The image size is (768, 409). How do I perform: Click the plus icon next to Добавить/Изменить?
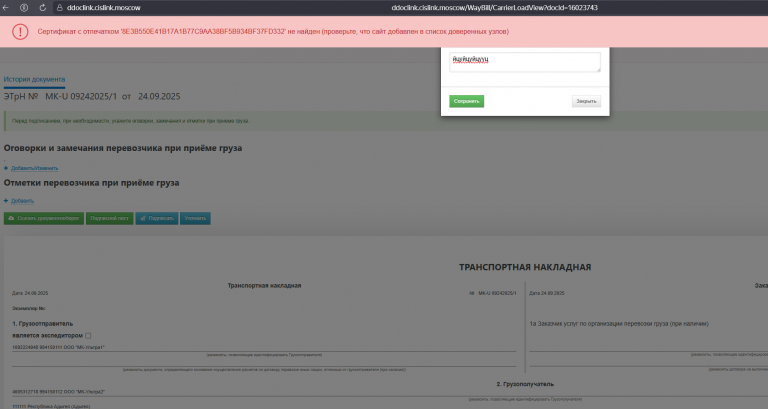click(6, 168)
